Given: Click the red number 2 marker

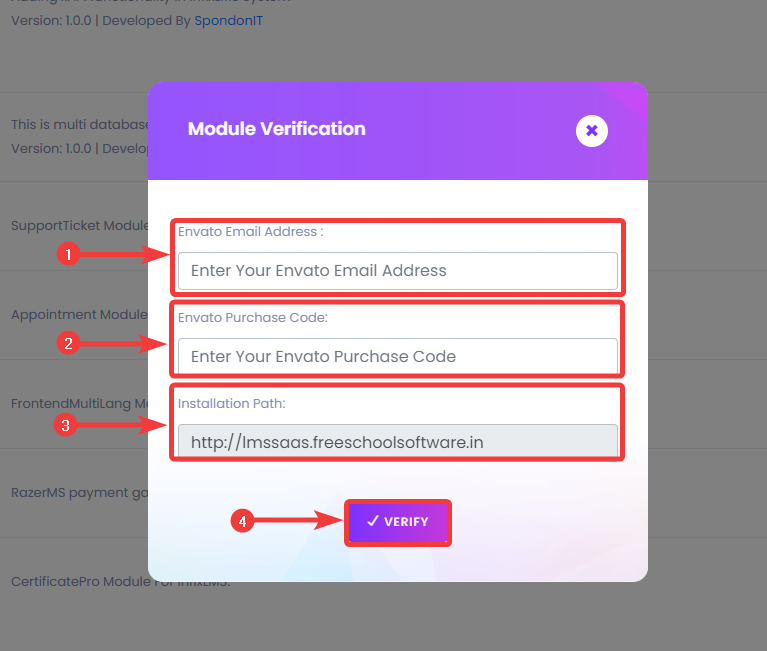Looking at the screenshot, I should [x=68, y=343].
